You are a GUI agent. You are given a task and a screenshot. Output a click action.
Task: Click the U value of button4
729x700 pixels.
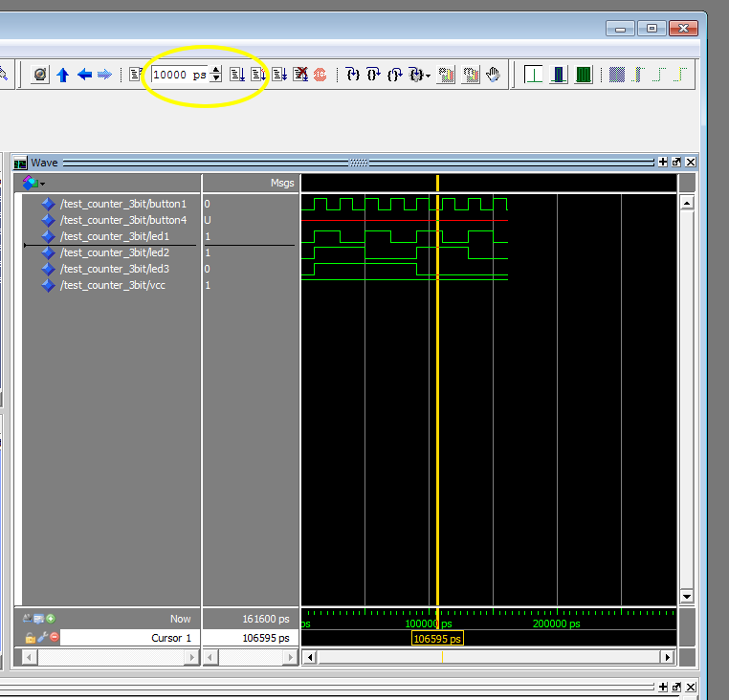click(x=208, y=220)
